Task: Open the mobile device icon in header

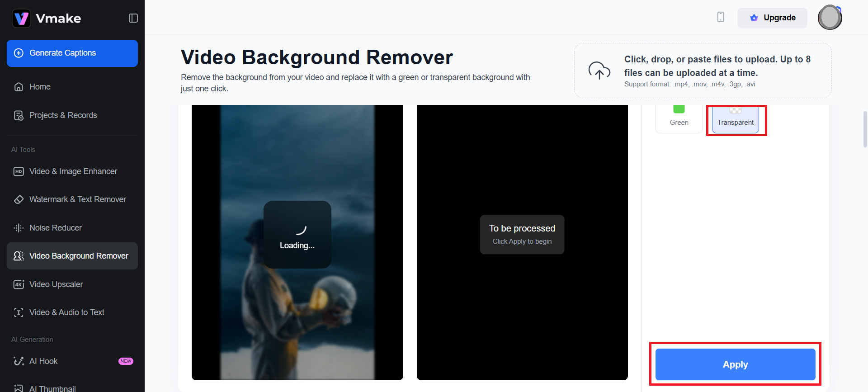Action: pyautogui.click(x=721, y=17)
